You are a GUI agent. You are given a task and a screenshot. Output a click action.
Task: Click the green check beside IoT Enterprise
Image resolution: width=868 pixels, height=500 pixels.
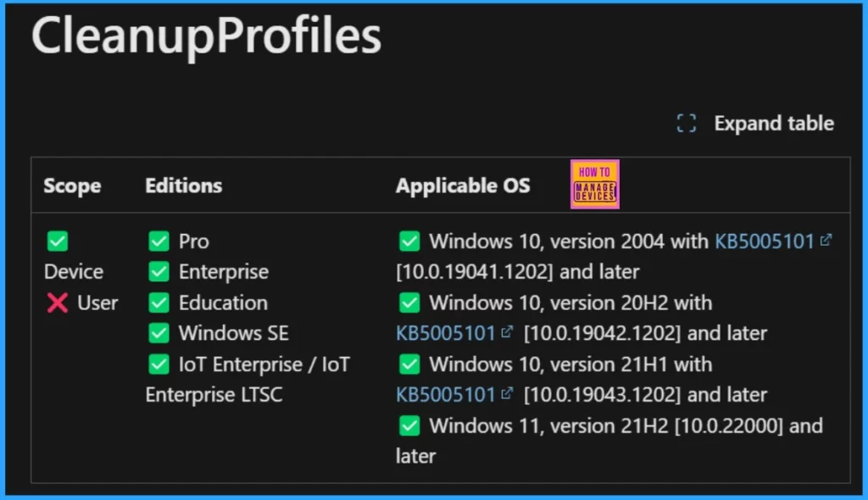point(159,364)
